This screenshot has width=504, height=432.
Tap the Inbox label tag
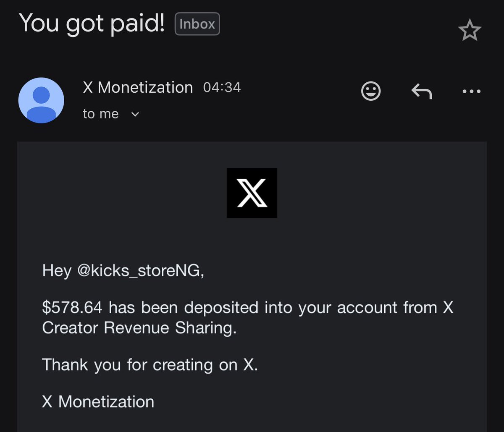point(197,24)
